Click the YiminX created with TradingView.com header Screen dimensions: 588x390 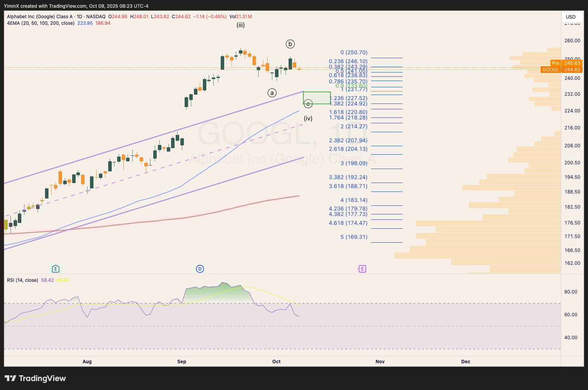[x=76, y=6]
